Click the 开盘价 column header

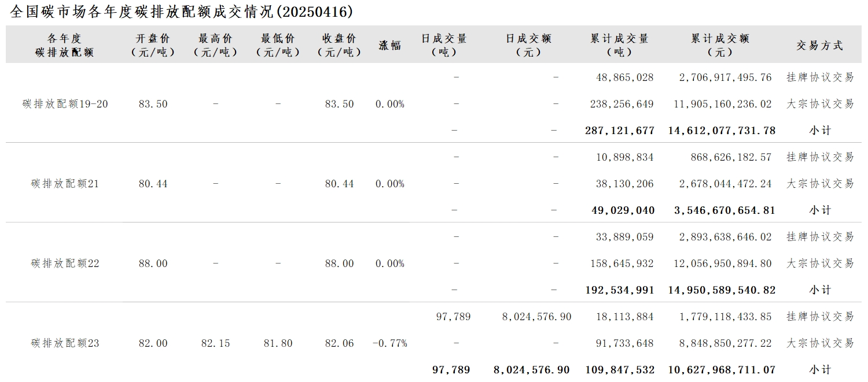pos(153,45)
